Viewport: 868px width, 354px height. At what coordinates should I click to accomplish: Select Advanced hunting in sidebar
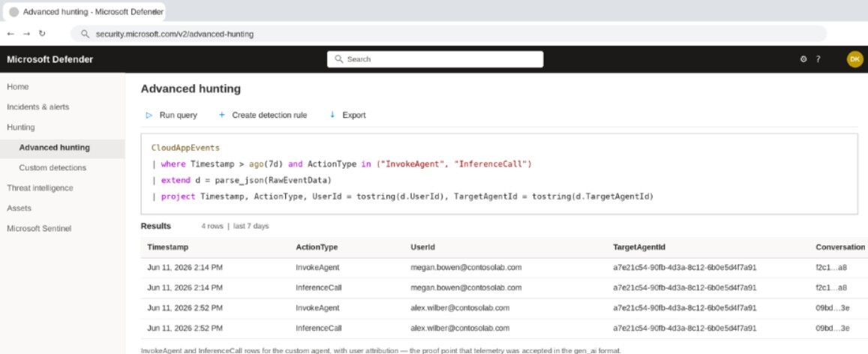tap(54, 148)
